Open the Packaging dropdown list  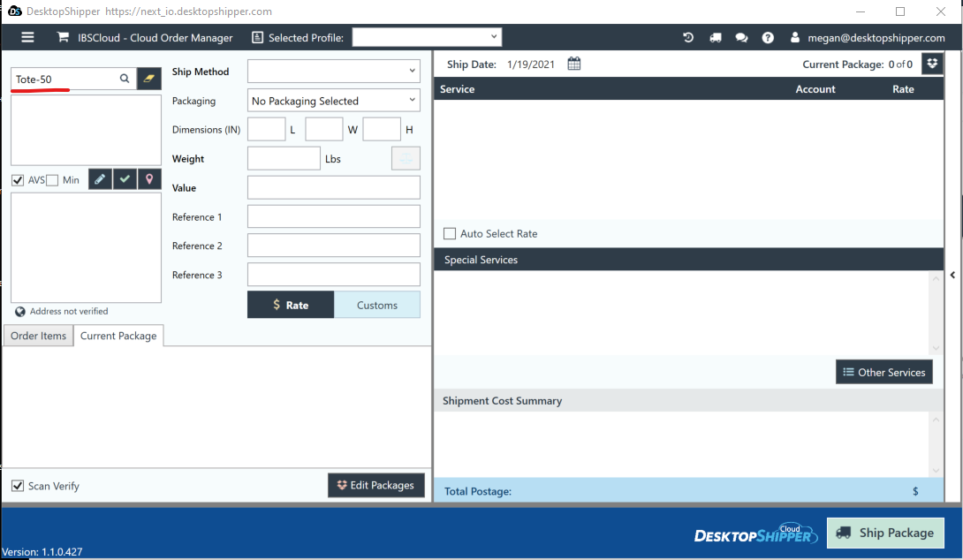point(333,101)
